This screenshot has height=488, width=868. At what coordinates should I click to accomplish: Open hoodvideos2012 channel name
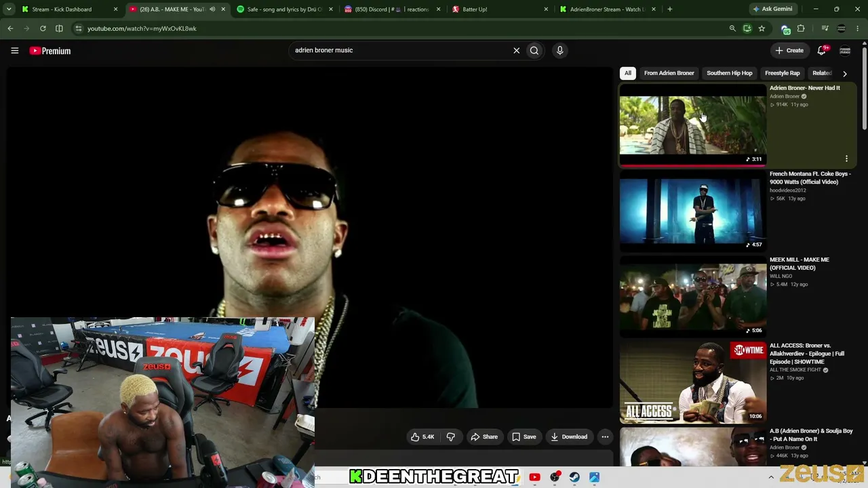pos(788,190)
